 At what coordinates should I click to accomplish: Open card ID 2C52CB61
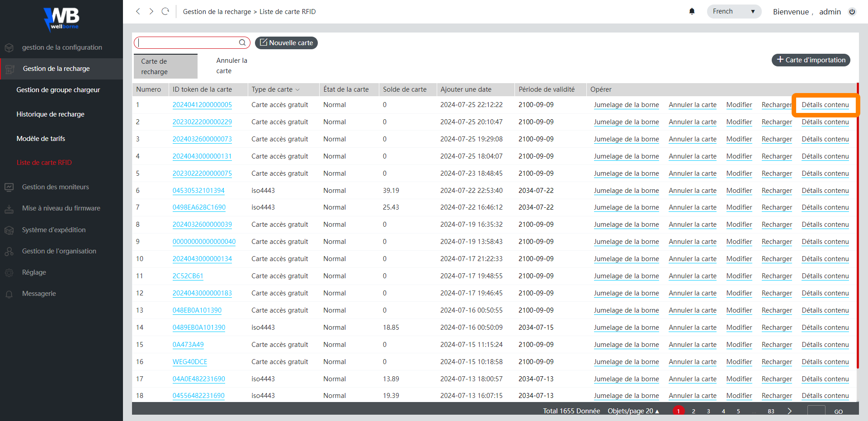(188, 276)
